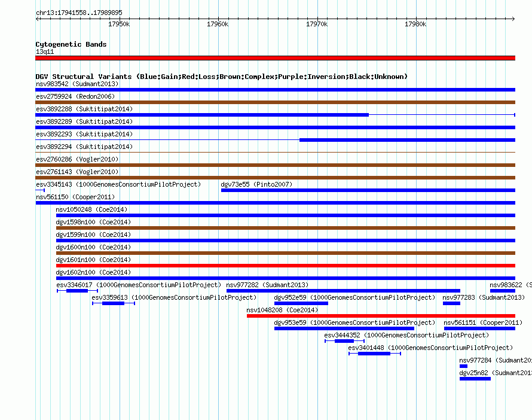Click dgv1598n100 (Coe2014) label

[93, 222]
